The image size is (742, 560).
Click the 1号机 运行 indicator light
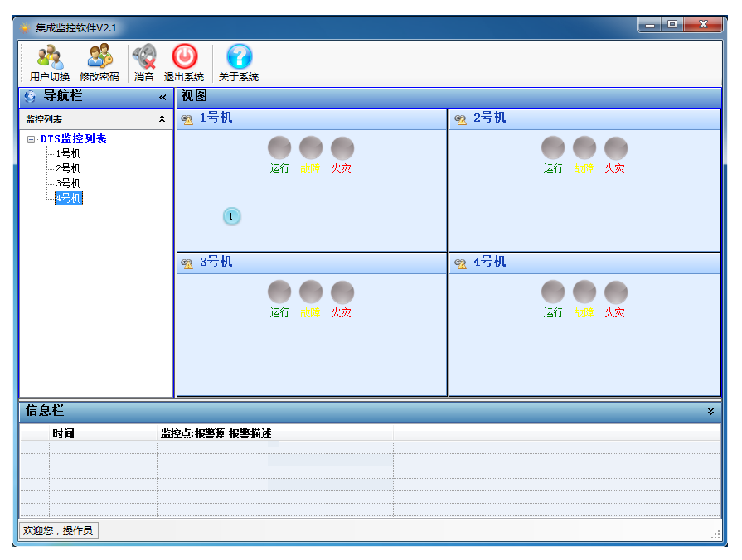point(279,149)
